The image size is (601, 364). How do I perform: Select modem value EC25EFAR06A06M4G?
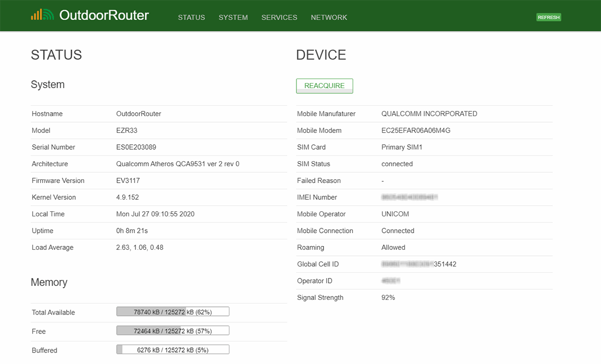pos(416,130)
